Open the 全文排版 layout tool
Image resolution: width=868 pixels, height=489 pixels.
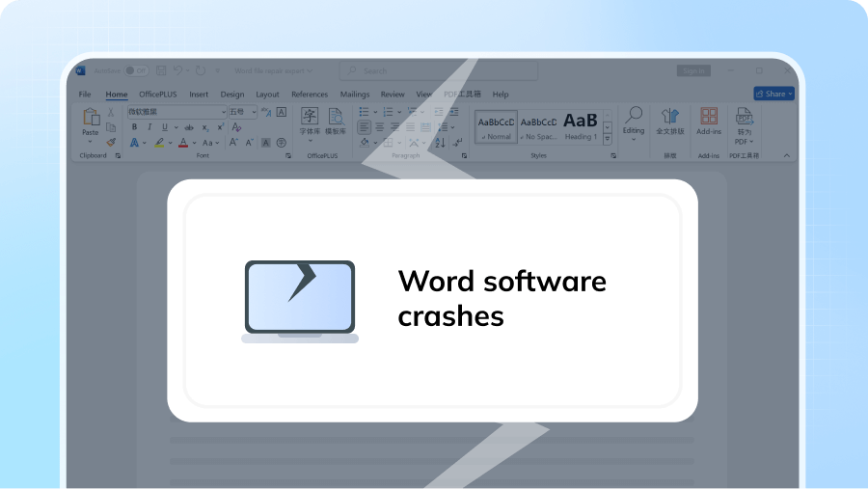pyautogui.click(x=670, y=122)
